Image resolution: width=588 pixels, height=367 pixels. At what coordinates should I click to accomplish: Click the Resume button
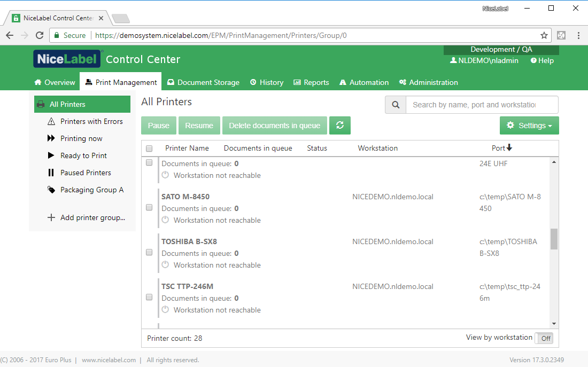click(x=199, y=125)
